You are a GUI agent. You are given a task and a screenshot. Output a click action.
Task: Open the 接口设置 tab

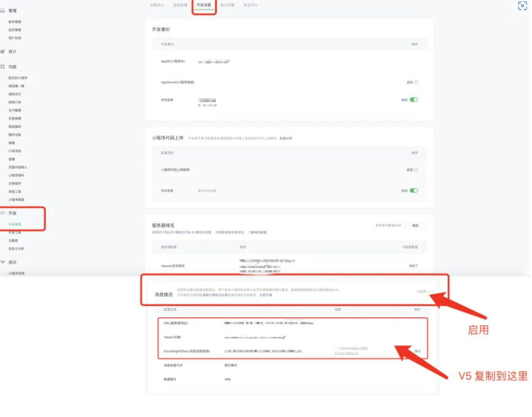coord(227,5)
